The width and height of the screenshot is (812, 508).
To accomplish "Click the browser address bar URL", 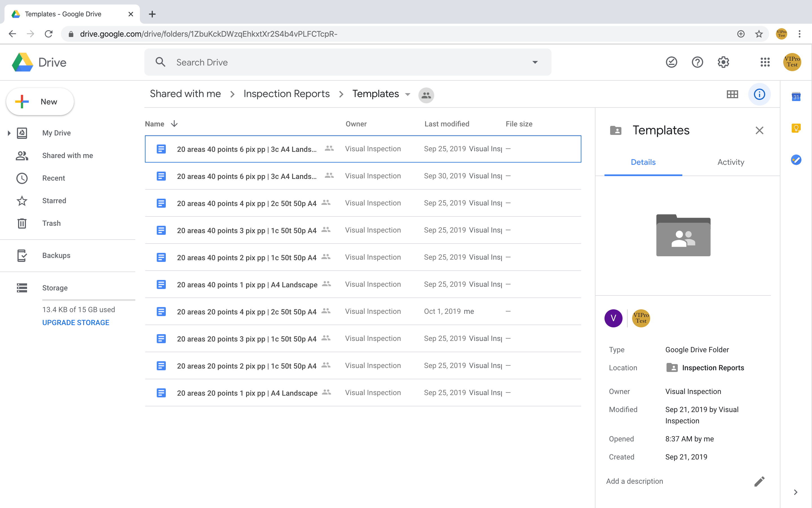I will point(208,34).
